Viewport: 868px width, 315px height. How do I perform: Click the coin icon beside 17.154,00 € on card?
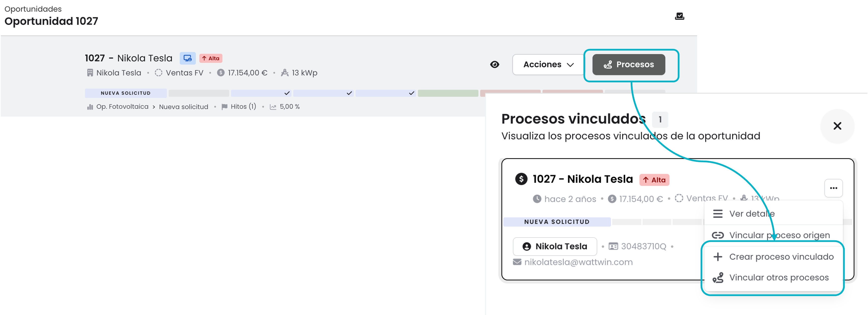(612, 199)
